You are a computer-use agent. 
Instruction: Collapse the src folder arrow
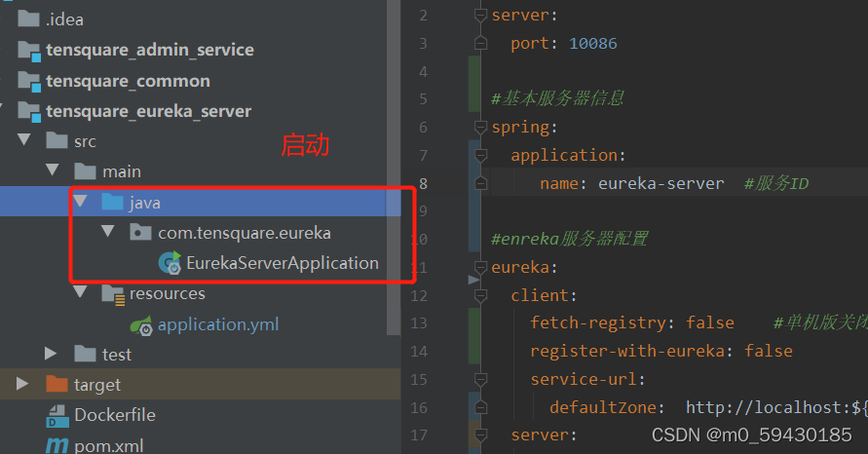[24, 139]
